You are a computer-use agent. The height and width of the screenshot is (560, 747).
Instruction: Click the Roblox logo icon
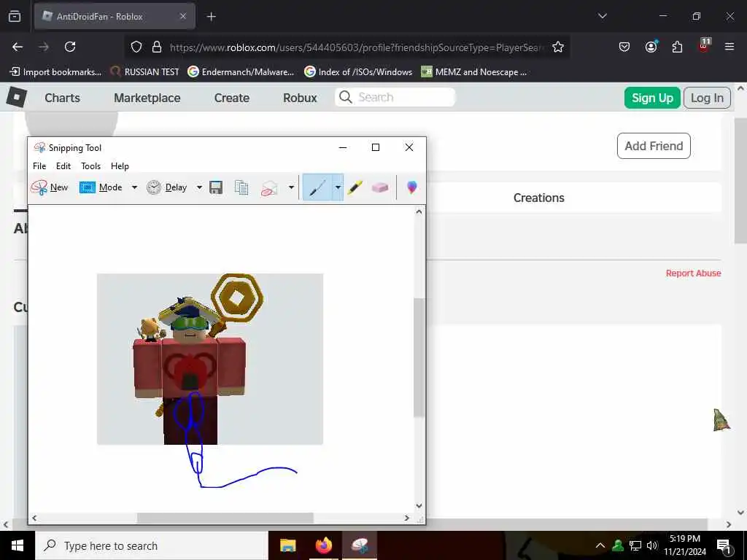point(17,98)
